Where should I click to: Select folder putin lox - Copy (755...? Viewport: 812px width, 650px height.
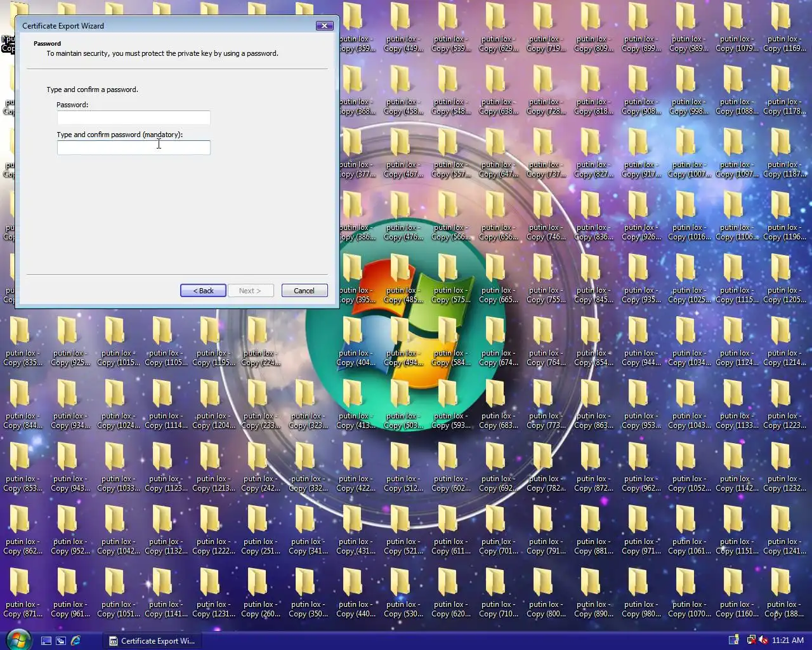(546, 279)
